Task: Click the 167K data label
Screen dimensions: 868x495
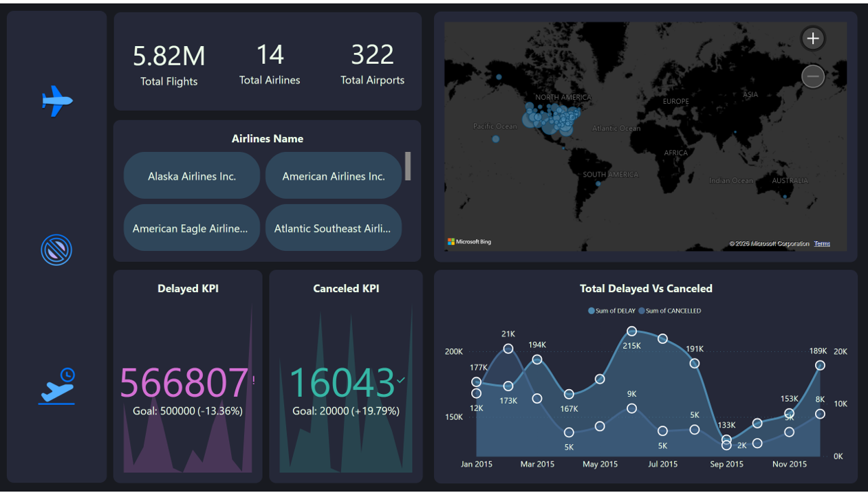Action: [x=569, y=409]
